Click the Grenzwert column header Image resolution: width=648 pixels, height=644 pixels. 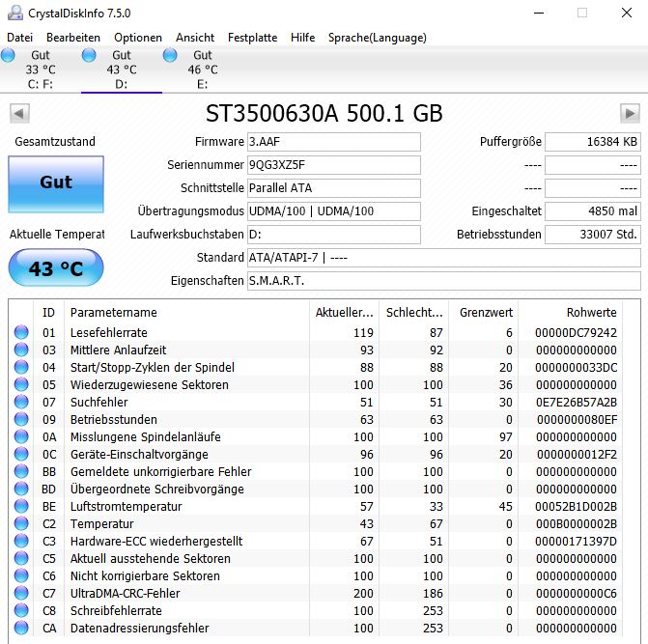click(x=486, y=312)
